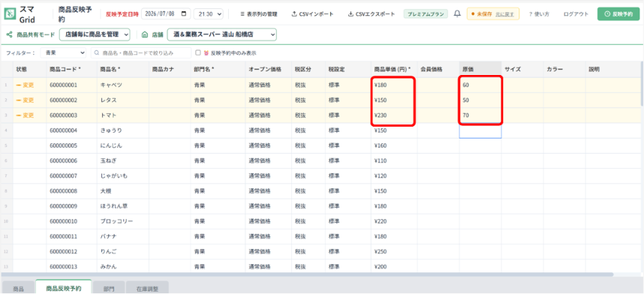Toggle 反映予約中のみ表示 checkbox

pos(198,53)
